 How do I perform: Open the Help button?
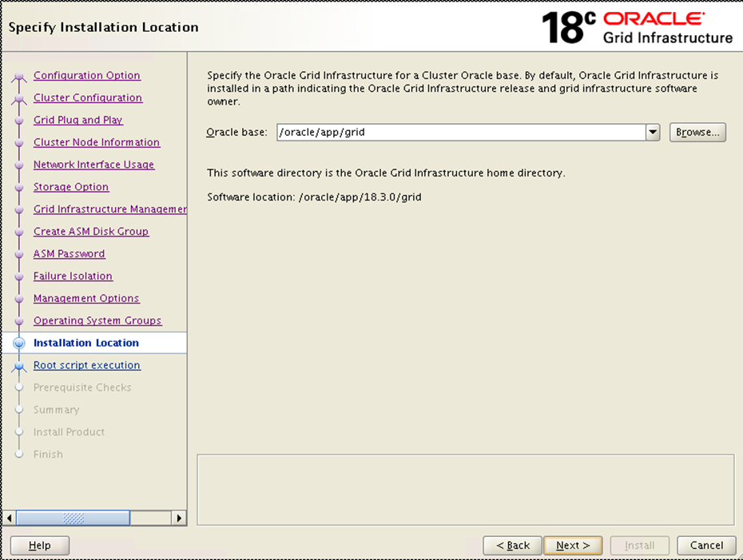39,546
